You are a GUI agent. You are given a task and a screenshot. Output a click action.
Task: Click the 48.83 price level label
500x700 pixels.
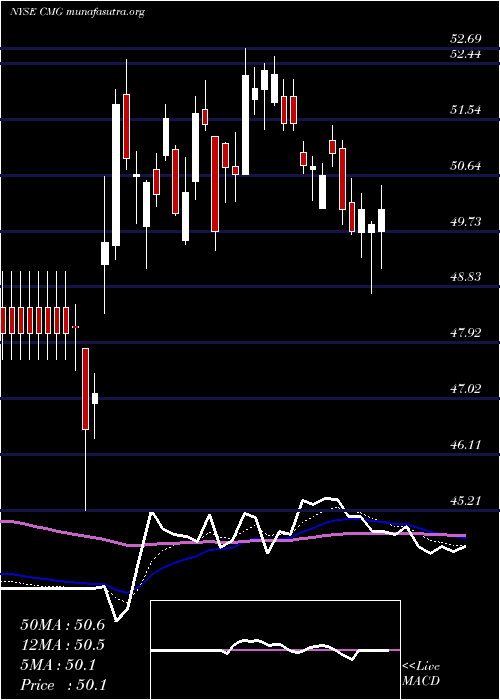(466, 277)
